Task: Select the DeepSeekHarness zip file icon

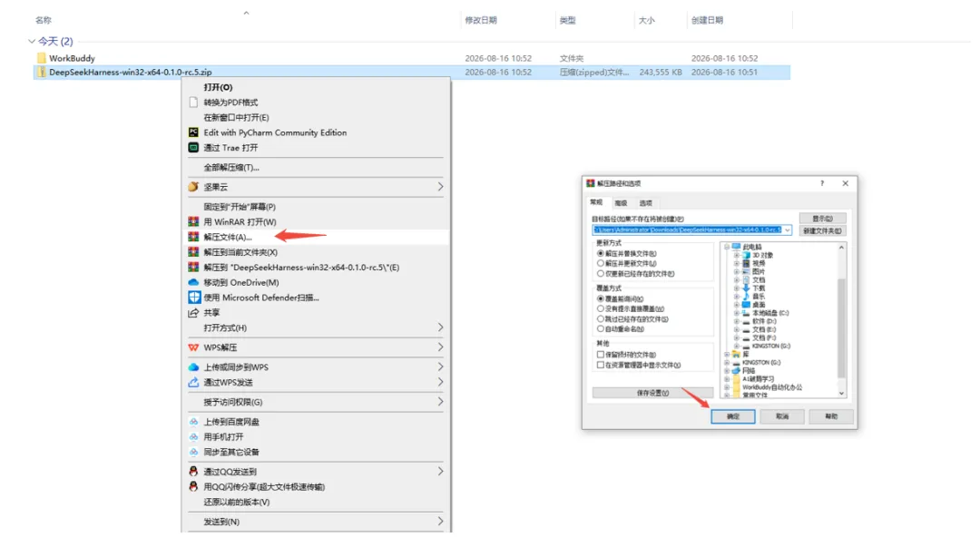Action: click(41, 72)
